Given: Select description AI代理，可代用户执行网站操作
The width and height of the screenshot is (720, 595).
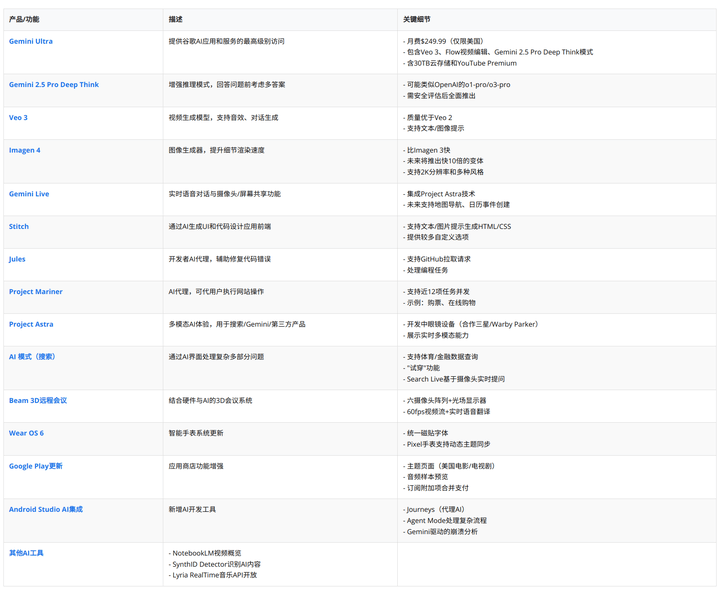Looking at the screenshot, I should pyautogui.click(x=216, y=292).
